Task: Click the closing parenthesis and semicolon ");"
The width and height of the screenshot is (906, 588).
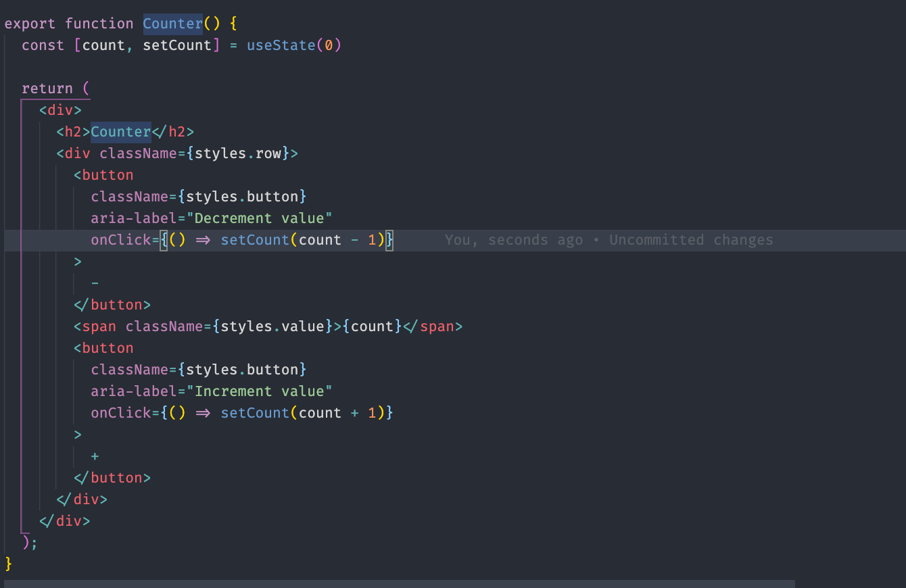Action: tap(30, 541)
